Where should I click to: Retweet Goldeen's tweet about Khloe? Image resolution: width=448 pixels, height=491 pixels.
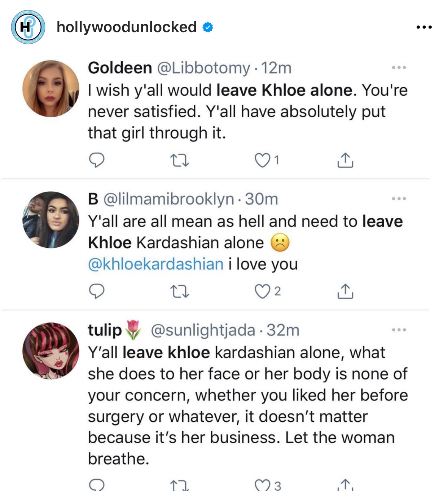(x=179, y=160)
